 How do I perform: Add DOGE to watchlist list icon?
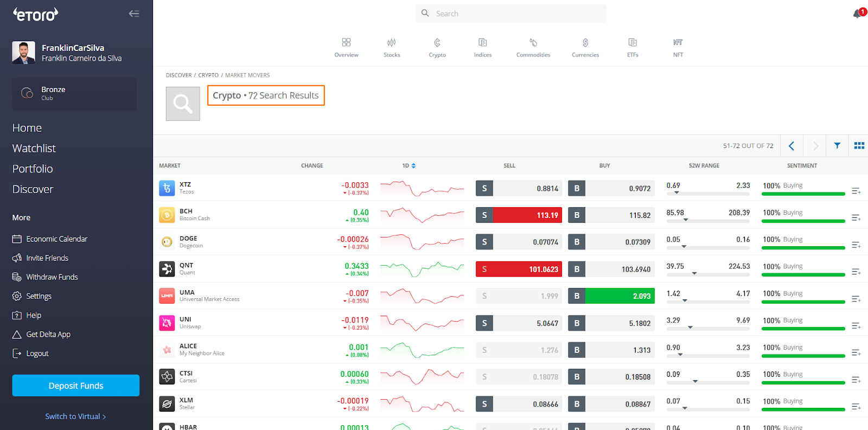tap(856, 245)
